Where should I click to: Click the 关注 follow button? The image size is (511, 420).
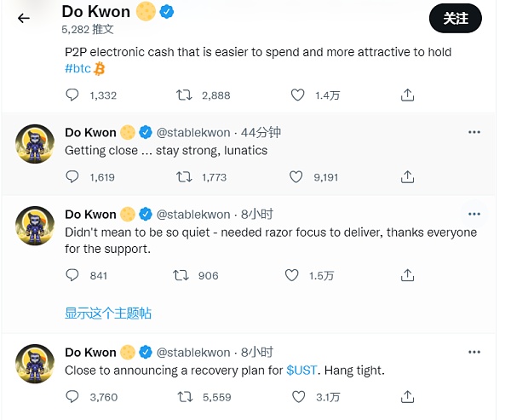point(456,18)
